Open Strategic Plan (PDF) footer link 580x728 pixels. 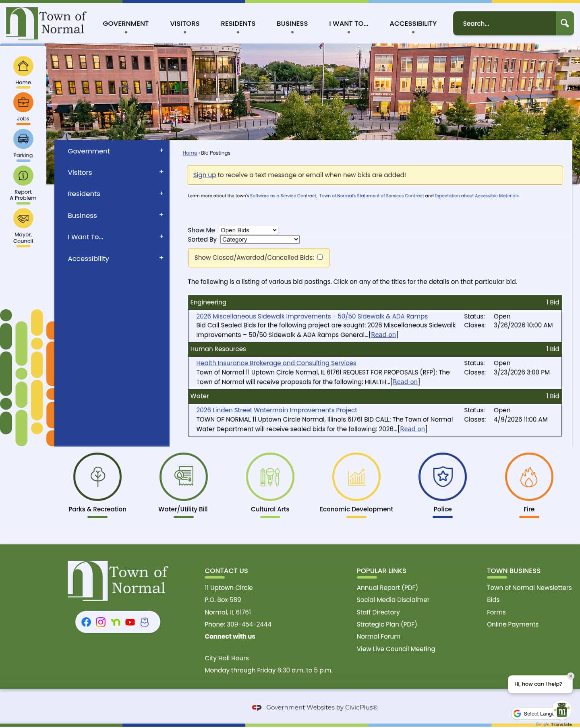click(387, 624)
